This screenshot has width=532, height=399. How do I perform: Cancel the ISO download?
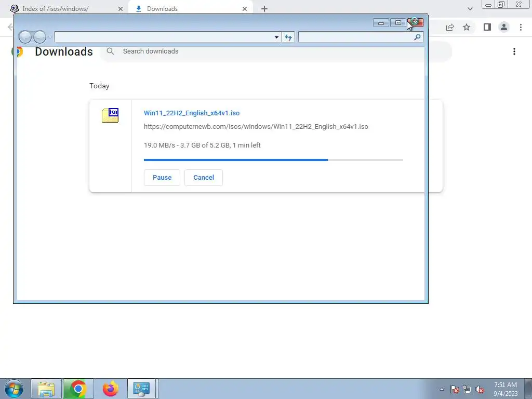204,178
